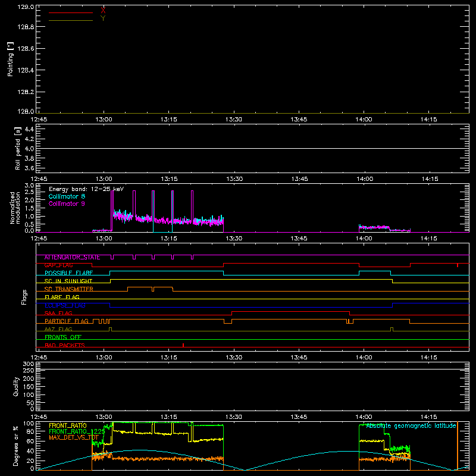Click the 128.6 tick on Pointing axis
The width and height of the screenshot is (476, 476).
click(x=26, y=49)
